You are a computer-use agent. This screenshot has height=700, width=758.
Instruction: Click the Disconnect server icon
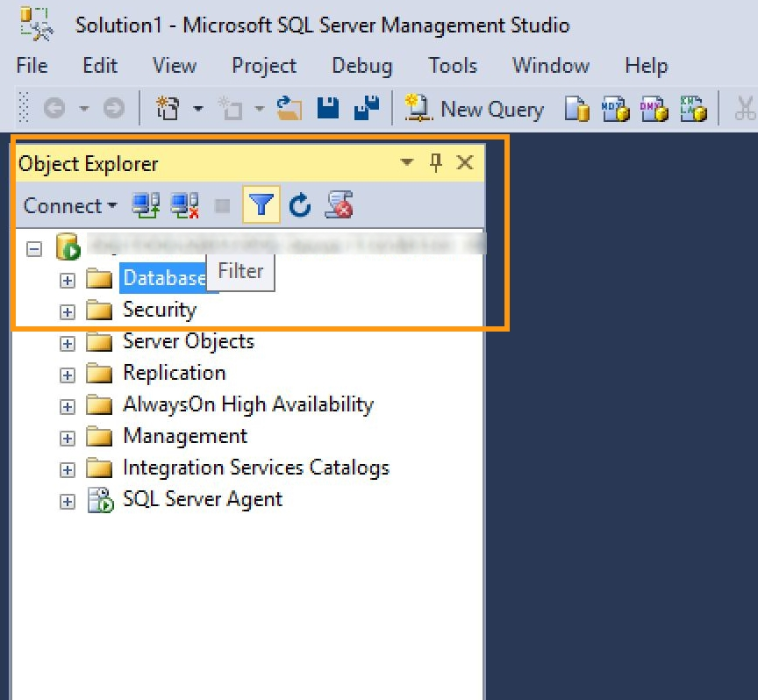point(184,205)
